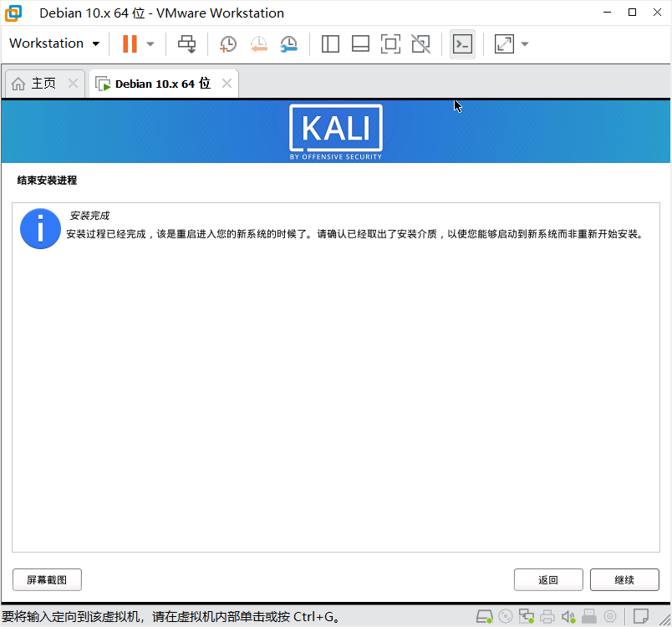Close the Debian 10.x 64 位 tab
The image size is (672, 627).
coord(227,83)
